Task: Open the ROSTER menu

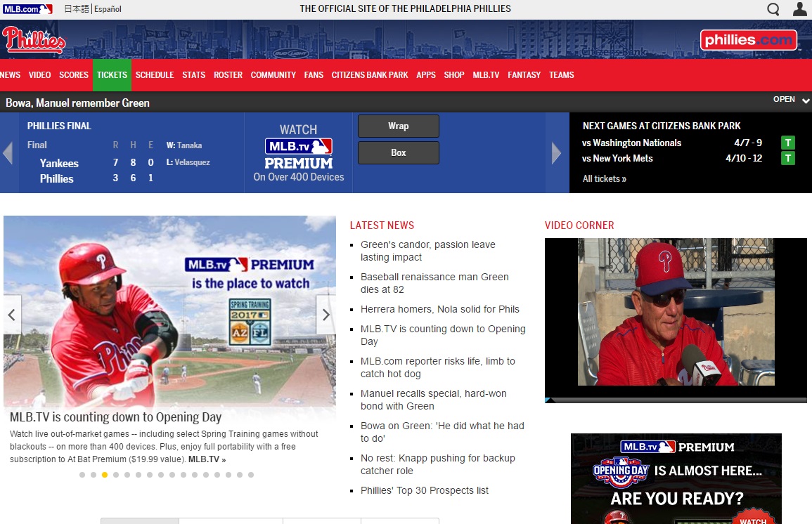Action: pyautogui.click(x=228, y=75)
